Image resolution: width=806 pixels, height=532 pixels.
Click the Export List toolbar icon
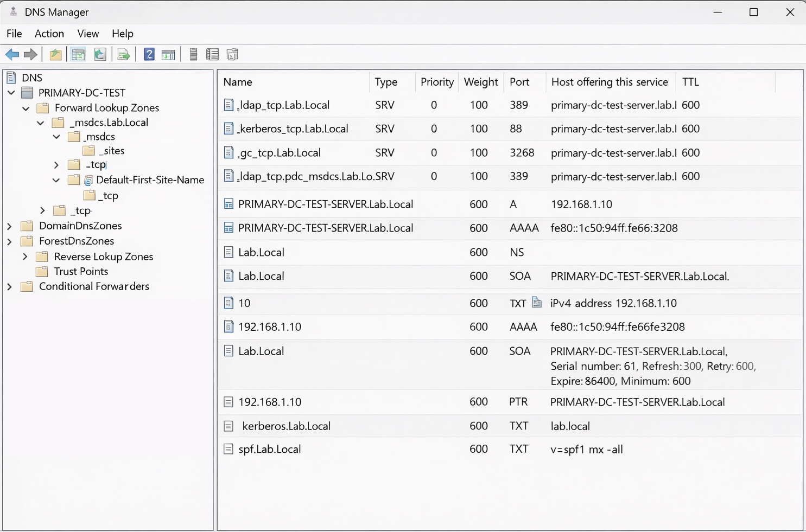pyautogui.click(x=124, y=54)
